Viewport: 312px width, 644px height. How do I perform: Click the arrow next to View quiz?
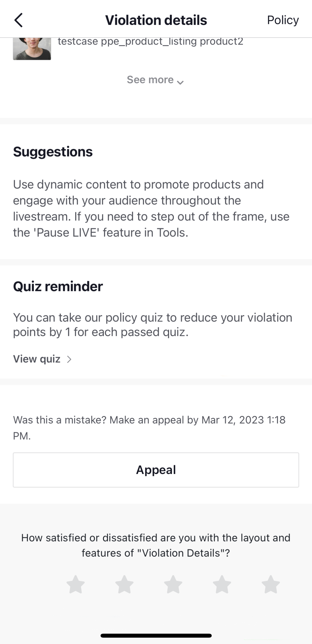(69, 359)
